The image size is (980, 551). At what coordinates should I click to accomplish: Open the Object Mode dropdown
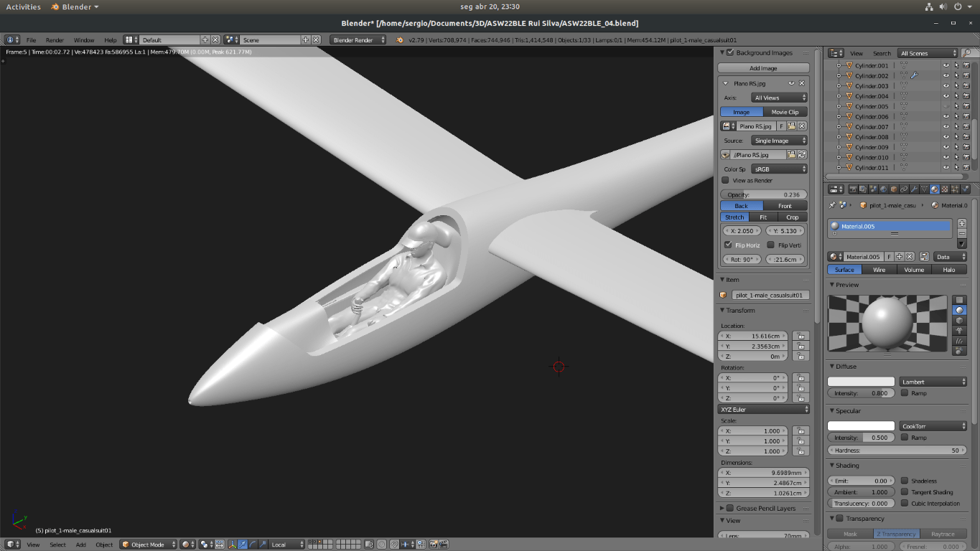point(148,545)
